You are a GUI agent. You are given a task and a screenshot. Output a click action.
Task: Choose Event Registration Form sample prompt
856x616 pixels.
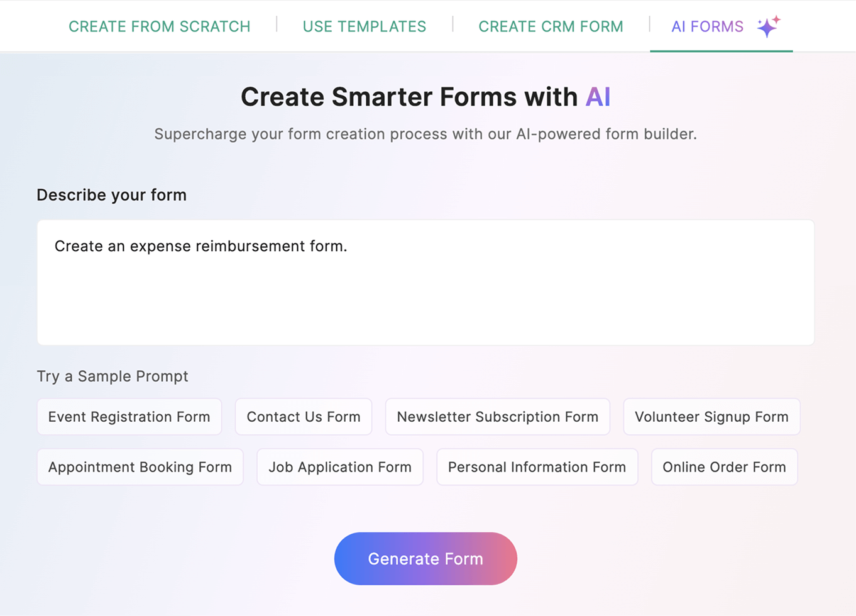(x=129, y=417)
